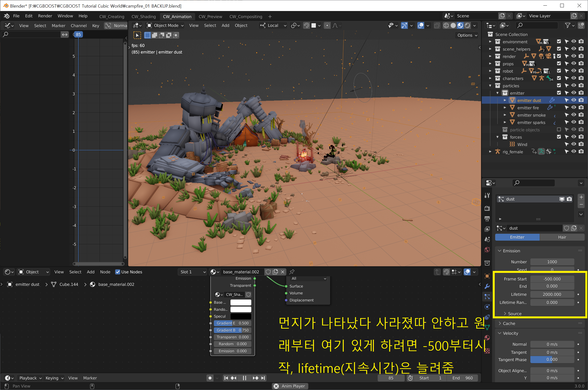
Task: Toggle viewport overlays icon
Action: click(x=420, y=25)
